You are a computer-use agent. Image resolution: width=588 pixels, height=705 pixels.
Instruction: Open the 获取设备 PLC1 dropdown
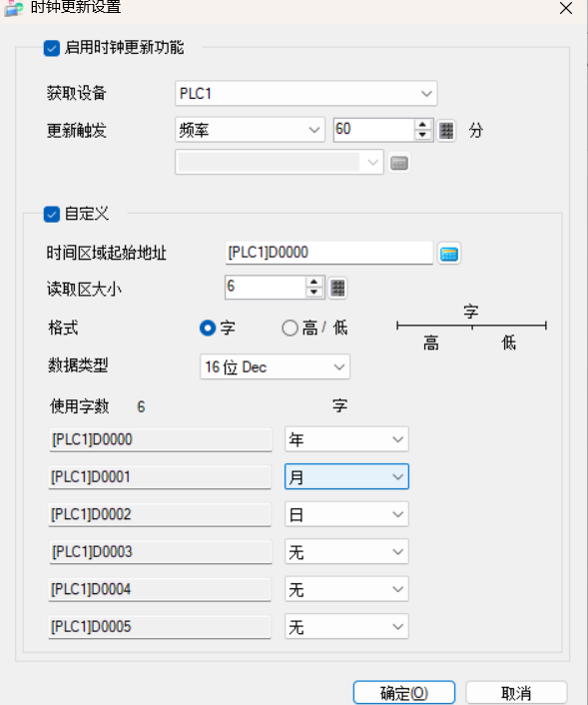[306, 94]
